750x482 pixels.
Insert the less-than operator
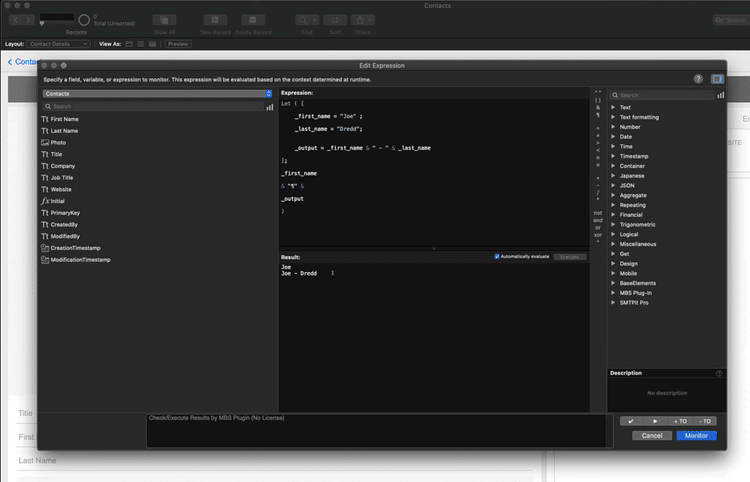click(598, 150)
